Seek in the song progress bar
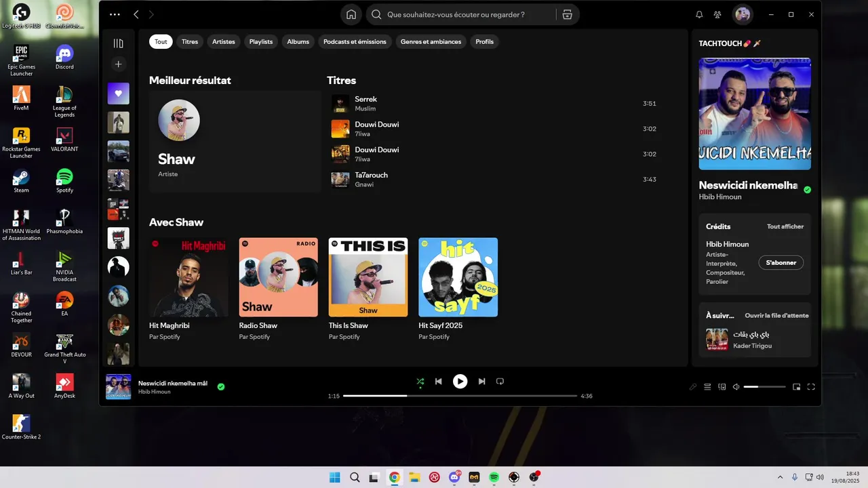 point(460,396)
